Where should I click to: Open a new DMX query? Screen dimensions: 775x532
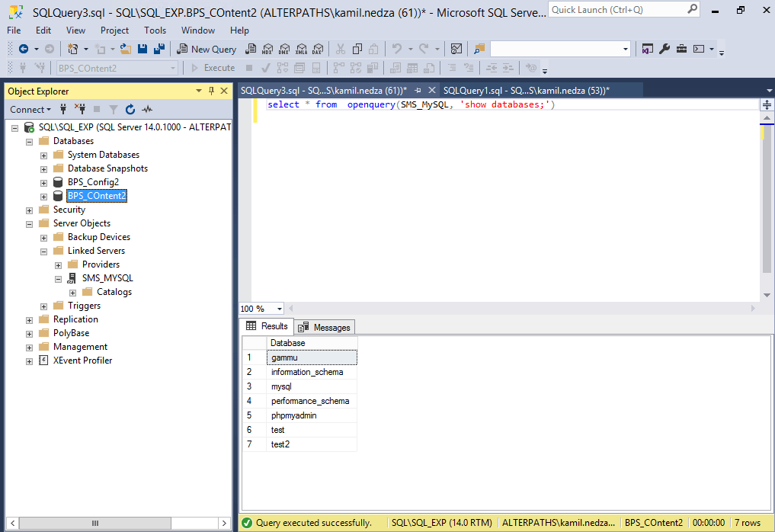[284, 49]
